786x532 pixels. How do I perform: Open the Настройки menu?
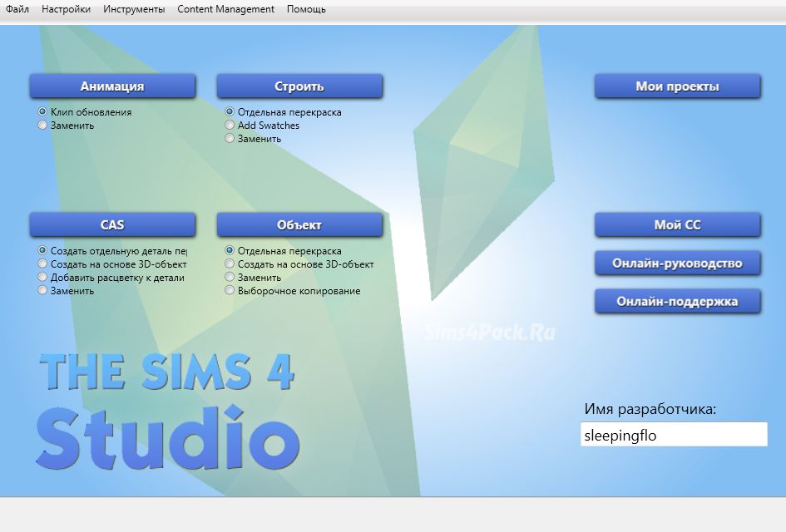click(x=67, y=9)
